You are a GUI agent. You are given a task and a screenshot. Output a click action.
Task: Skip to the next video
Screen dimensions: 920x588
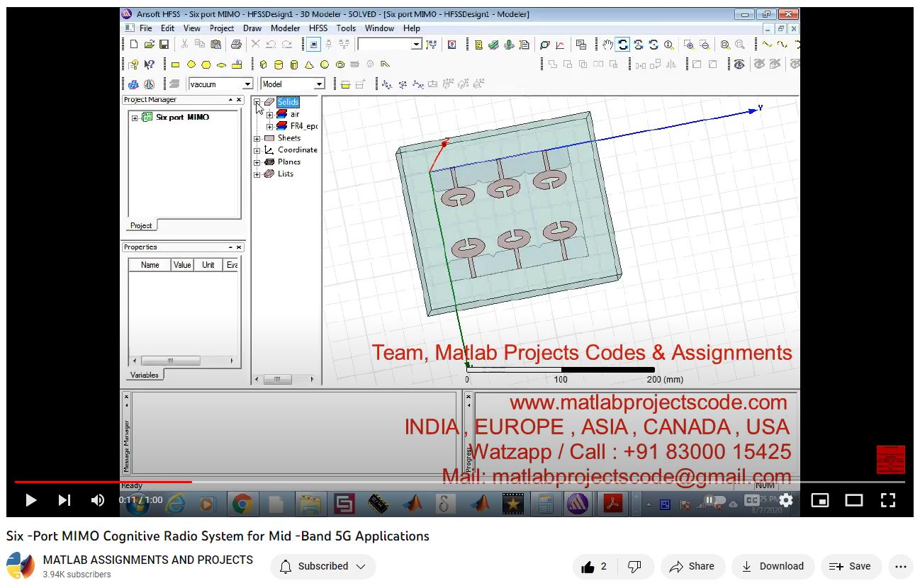coord(64,500)
